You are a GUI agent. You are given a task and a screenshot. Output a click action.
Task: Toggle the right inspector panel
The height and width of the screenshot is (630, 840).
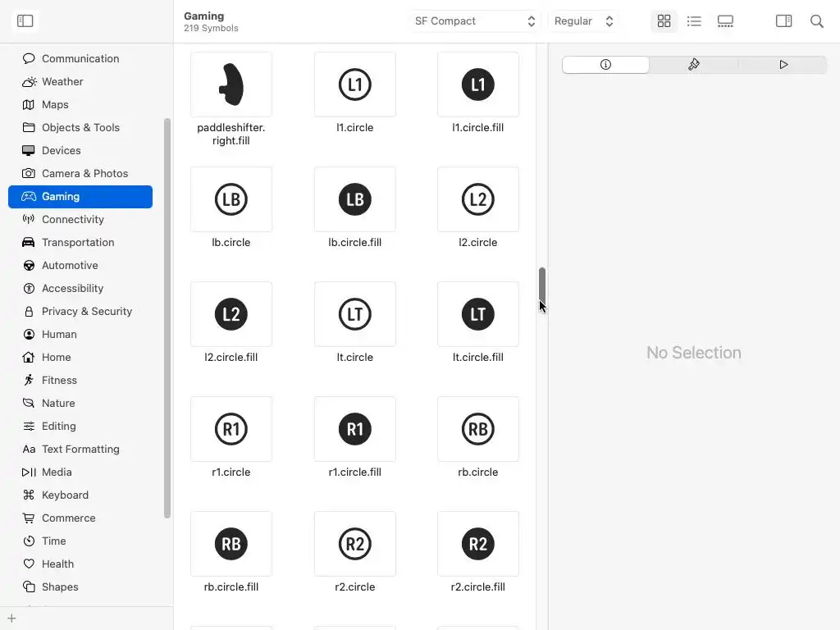(783, 21)
